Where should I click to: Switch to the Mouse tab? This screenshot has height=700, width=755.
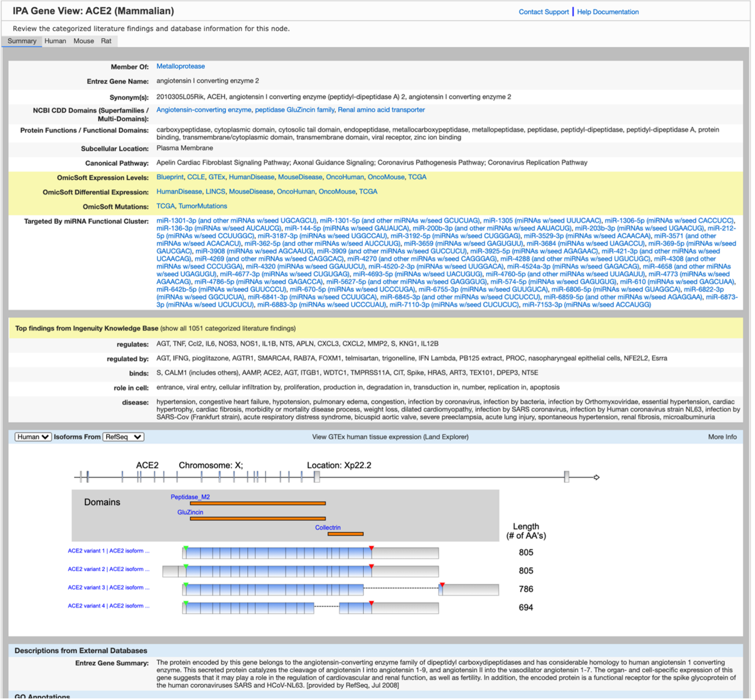pyautogui.click(x=84, y=41)
